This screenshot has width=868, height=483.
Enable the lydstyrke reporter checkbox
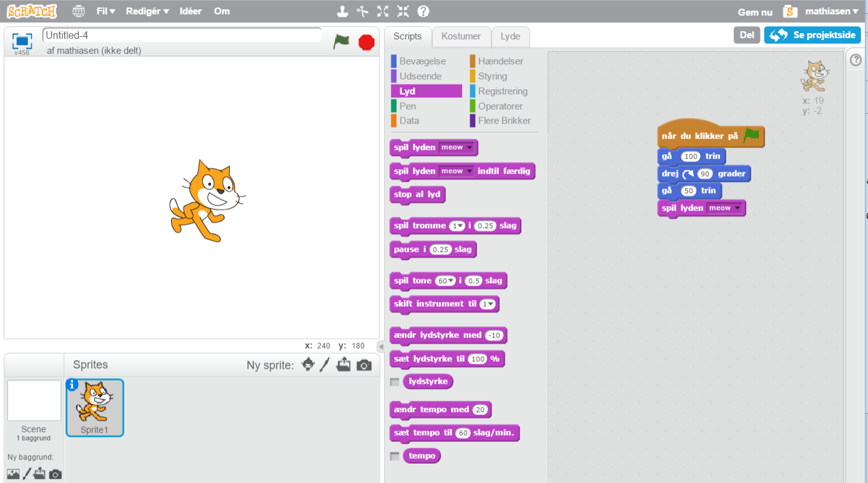394,382
